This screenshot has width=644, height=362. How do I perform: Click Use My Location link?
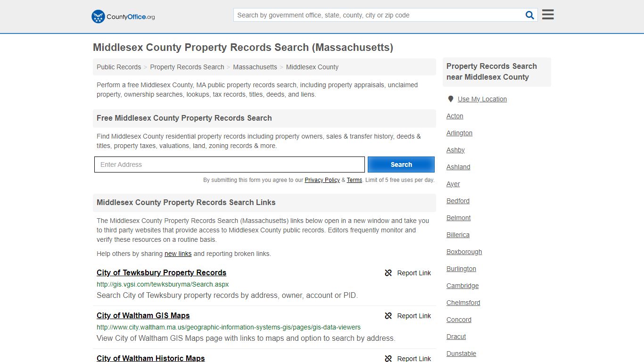click(482, 99)
